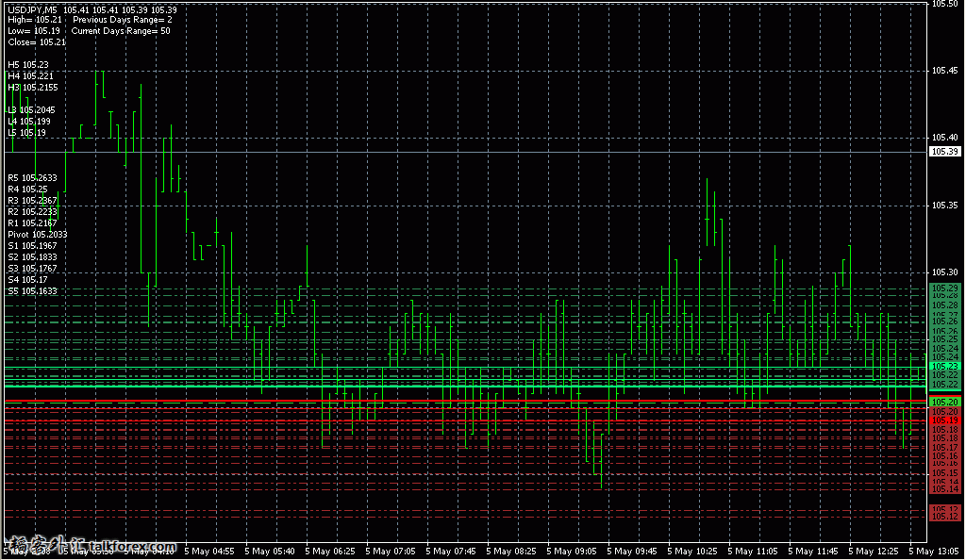
Task: Select the '5 May 10:25' time label
Action: (x=692, y=552)
